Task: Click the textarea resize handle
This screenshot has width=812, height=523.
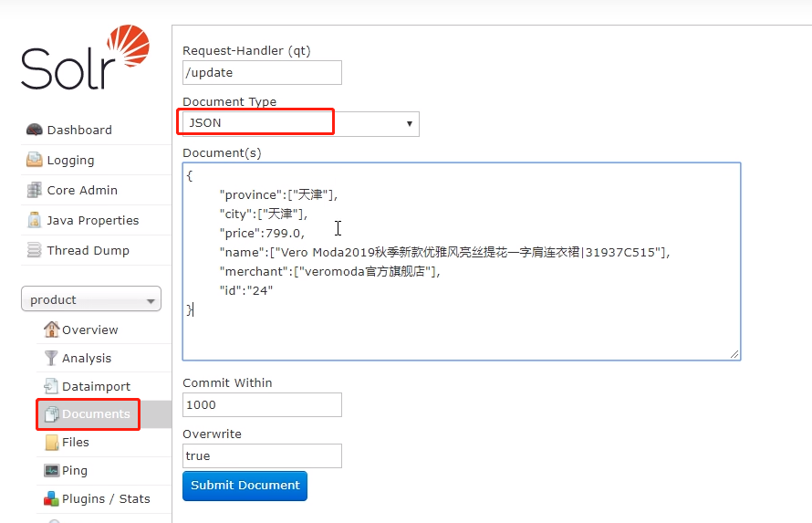Action: [734, 354]
